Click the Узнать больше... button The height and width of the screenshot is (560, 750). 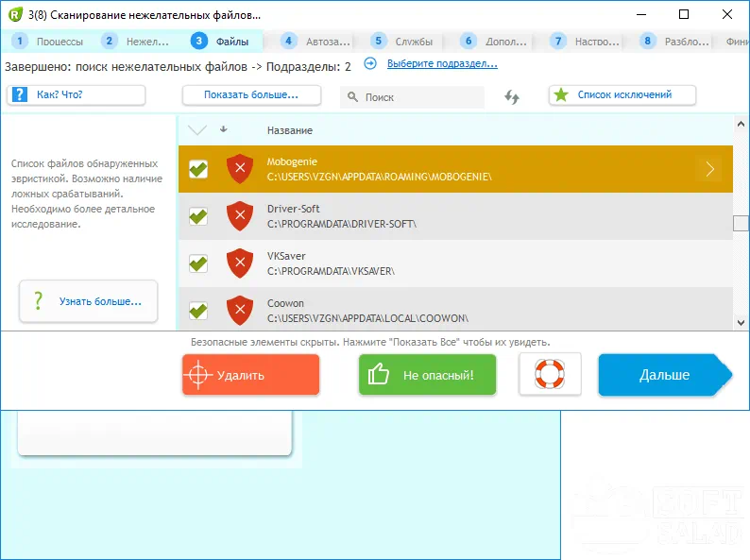point(89,301)
